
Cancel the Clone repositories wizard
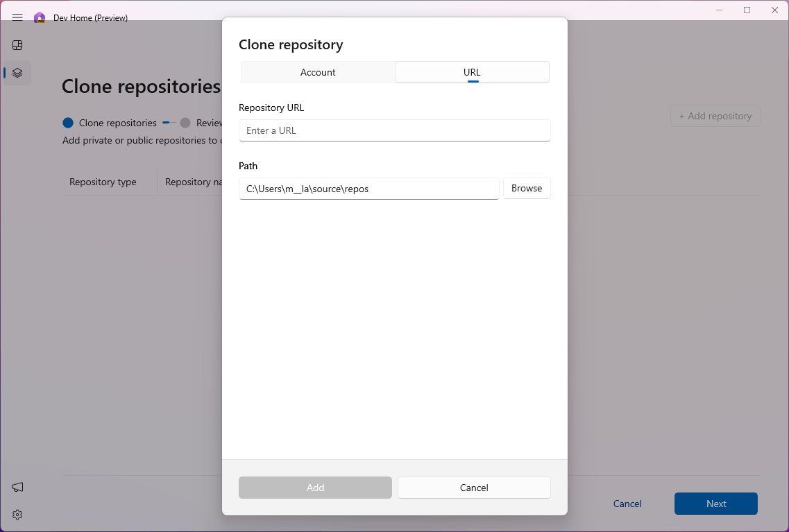(627, 504)
